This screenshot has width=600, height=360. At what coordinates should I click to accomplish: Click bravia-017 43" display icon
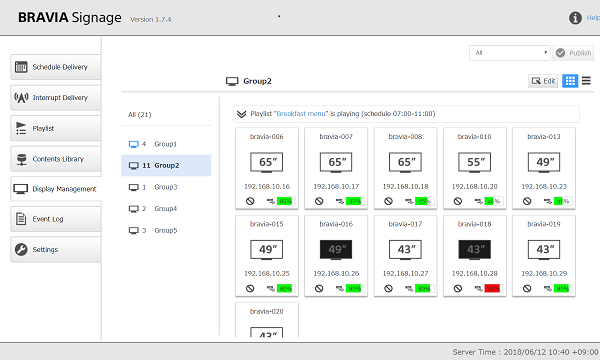coord(405,250)
